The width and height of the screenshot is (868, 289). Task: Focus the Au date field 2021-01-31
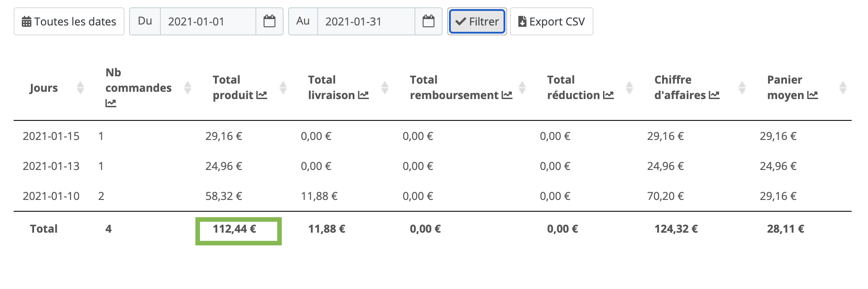pos(366,21)
